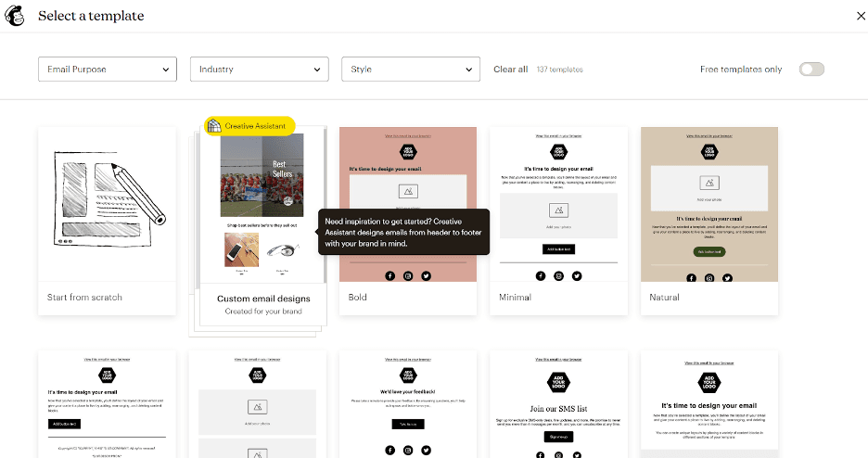
Task: Click the Mailchimp monkey logo
Action: pos(16,16)
